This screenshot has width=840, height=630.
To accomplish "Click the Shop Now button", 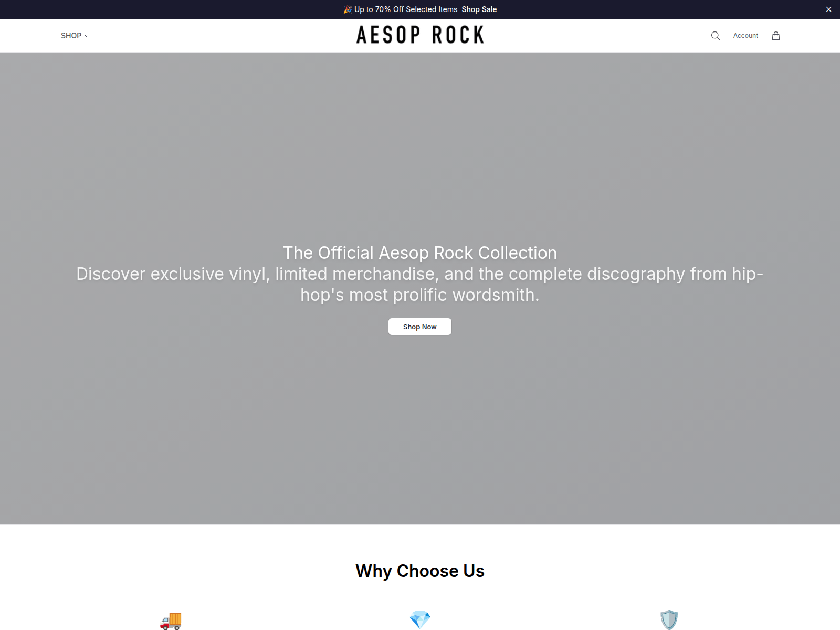I will (420, 327).
